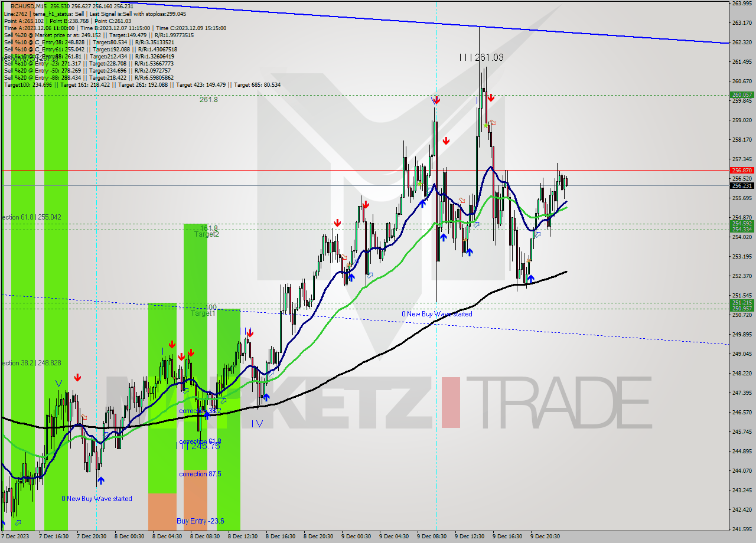756x543 pixels.
Task: Click the 252.370 price axis label
Action: coord(742,276)
